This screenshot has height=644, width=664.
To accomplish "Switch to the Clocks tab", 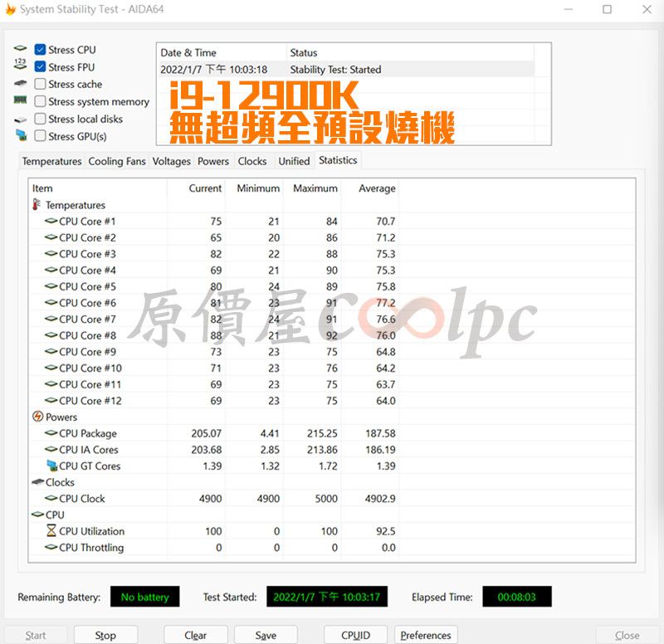I will (x=252, y=161).
